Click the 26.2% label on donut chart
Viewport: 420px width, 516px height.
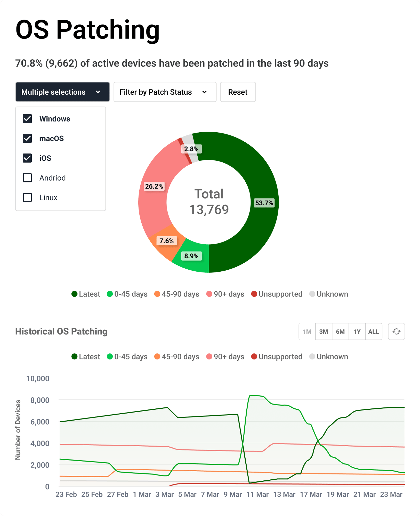154,186
